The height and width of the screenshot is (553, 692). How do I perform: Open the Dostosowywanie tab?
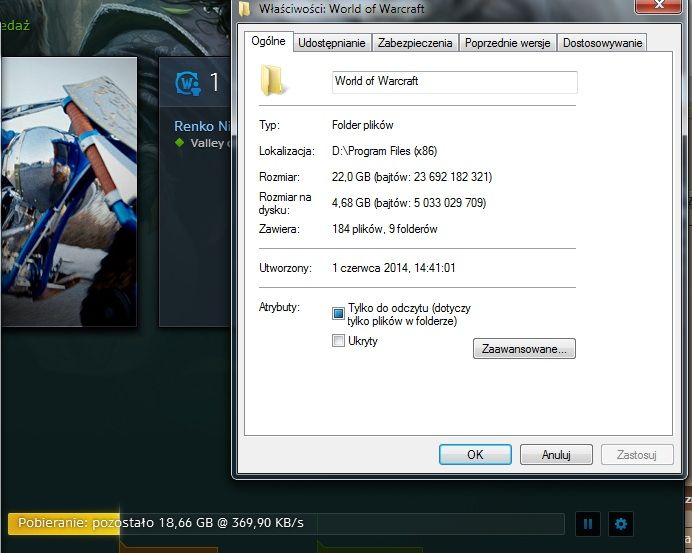point(602,43)
